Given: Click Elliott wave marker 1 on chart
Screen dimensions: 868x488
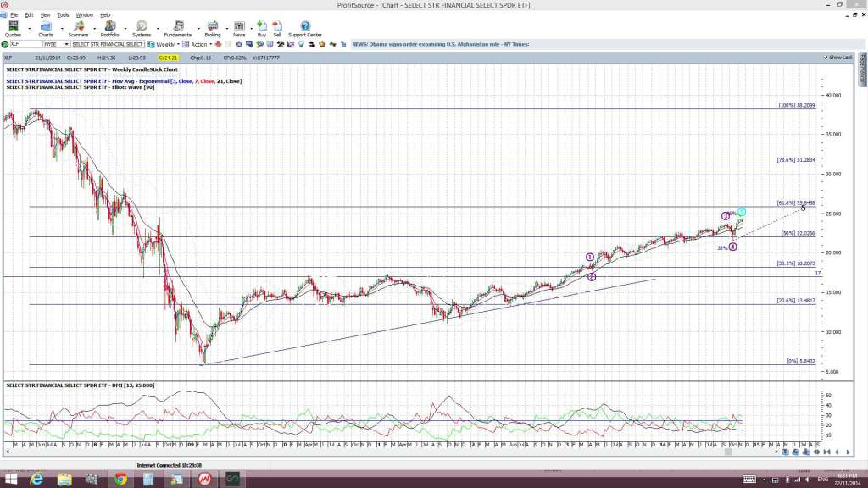Looking at the screenshot, I should pyautogui.click(x=590, y=258).
